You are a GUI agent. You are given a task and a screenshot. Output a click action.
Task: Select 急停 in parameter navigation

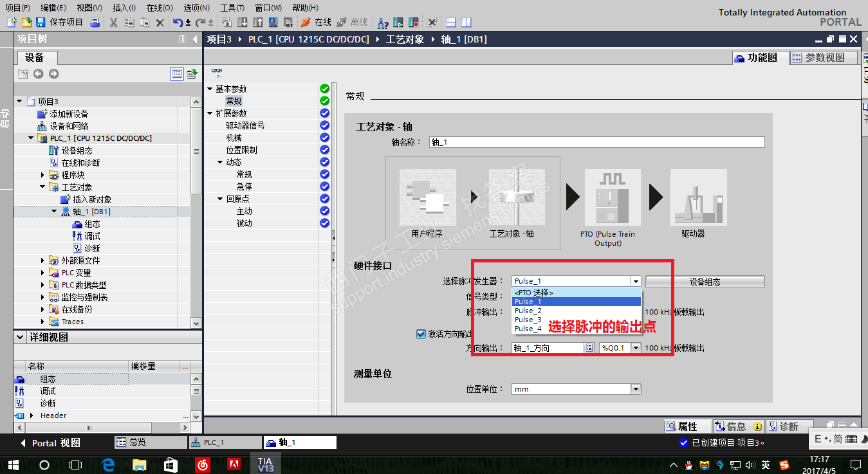coord(244,187)
